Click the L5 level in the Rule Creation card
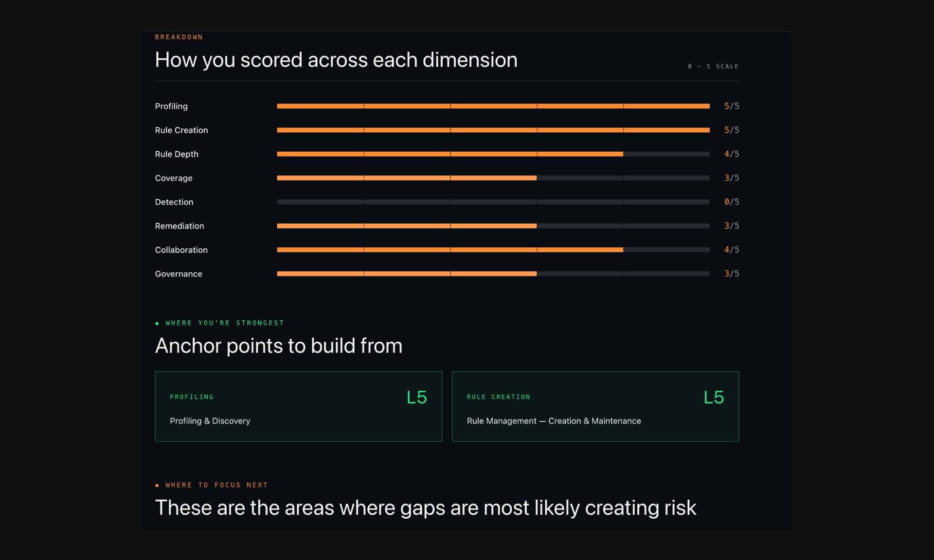Screen dimensions: 934x560 (714, 398)
